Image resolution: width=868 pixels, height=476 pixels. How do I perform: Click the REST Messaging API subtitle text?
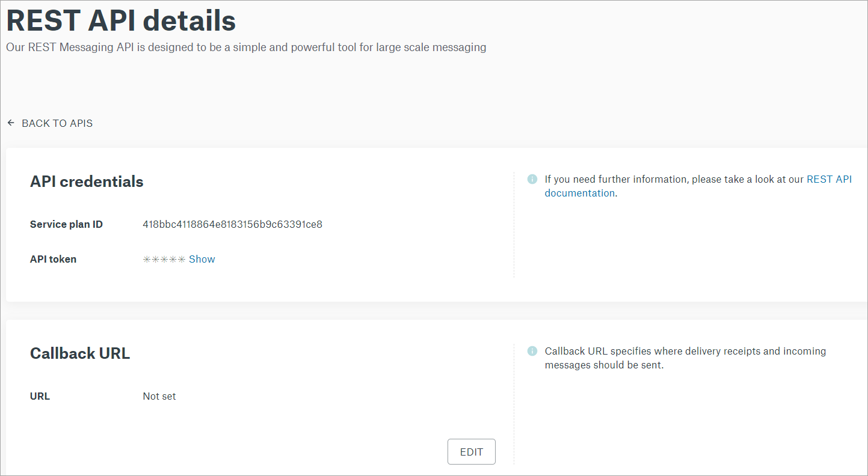pyautogui.click(x=246, y=47)
